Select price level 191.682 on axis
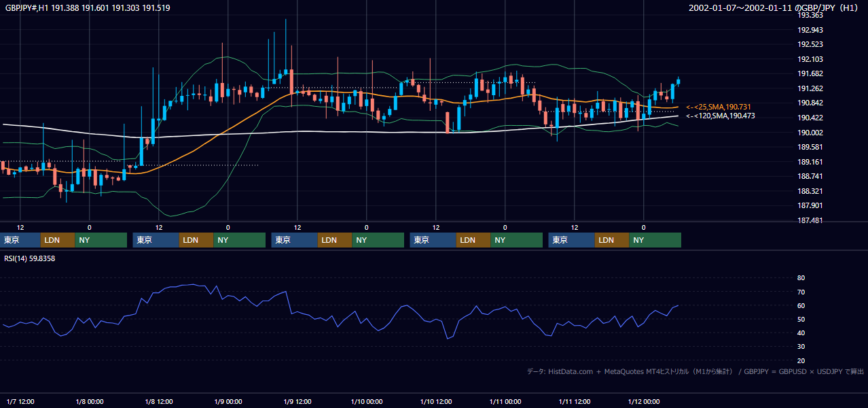 pyautogui.click(x=810, y=74)
